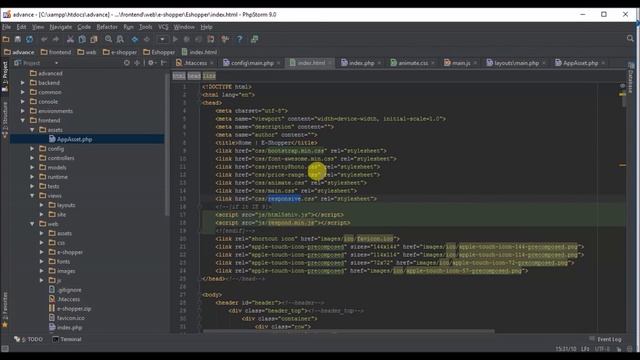Open the VCS menu
Screen dimensions: 640x360
163,27
